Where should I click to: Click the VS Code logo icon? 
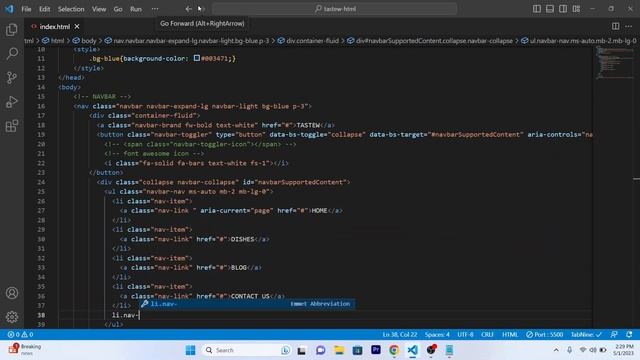[x=9, y=9]
